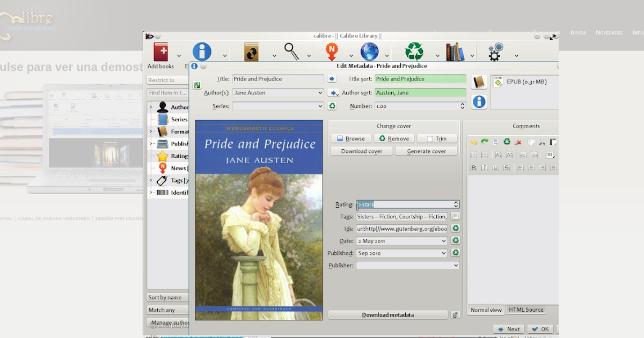The image size is (644, 338).
Task: Click the Browse cover button
Action: click(x=351, y=138)
